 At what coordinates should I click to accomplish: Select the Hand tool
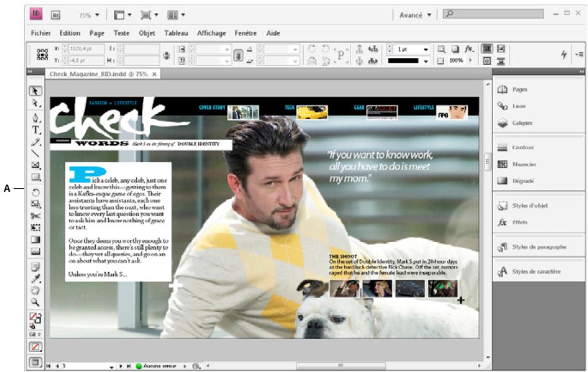[35, 290]
